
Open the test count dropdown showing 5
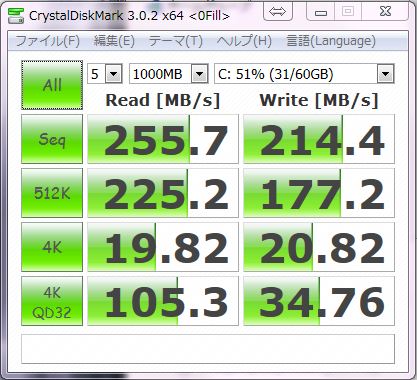105,74
